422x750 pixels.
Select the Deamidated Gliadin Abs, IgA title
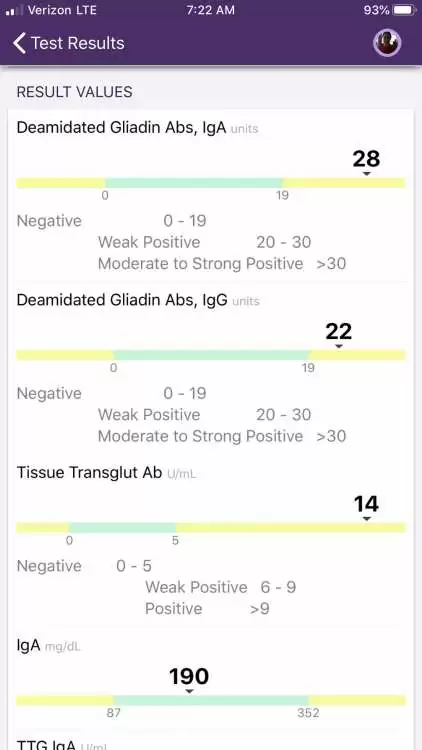(x=121, y=128)
